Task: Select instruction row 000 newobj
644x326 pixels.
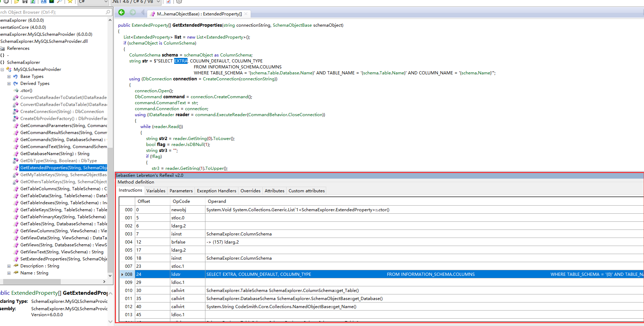Action: click(382, 210)
